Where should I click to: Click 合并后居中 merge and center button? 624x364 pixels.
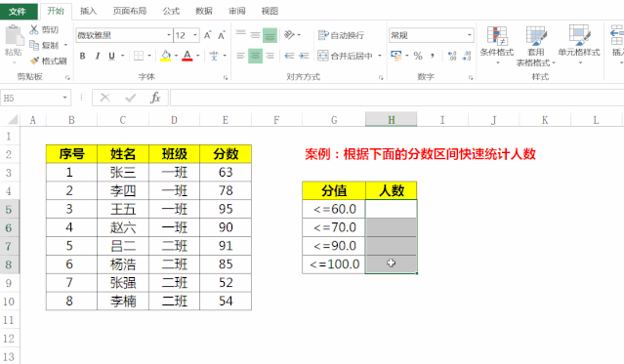[346, 56]
